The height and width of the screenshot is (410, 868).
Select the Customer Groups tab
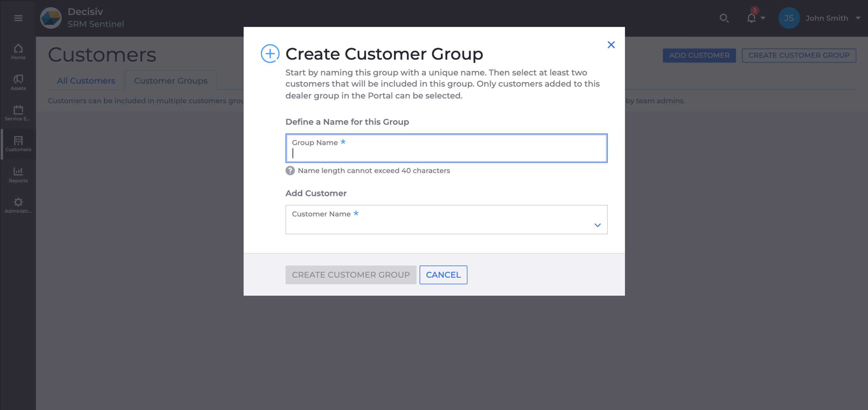(171, 81)
